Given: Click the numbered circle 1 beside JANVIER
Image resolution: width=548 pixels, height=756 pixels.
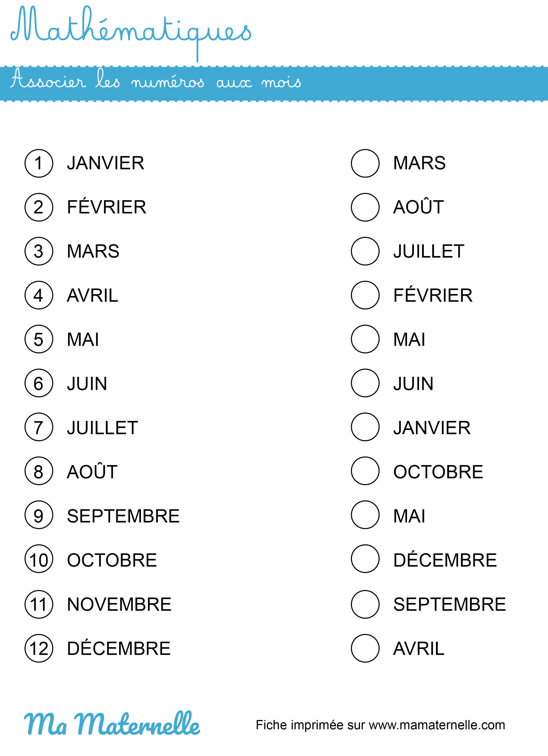Looking at the screenshot, I should coord(39,163).
